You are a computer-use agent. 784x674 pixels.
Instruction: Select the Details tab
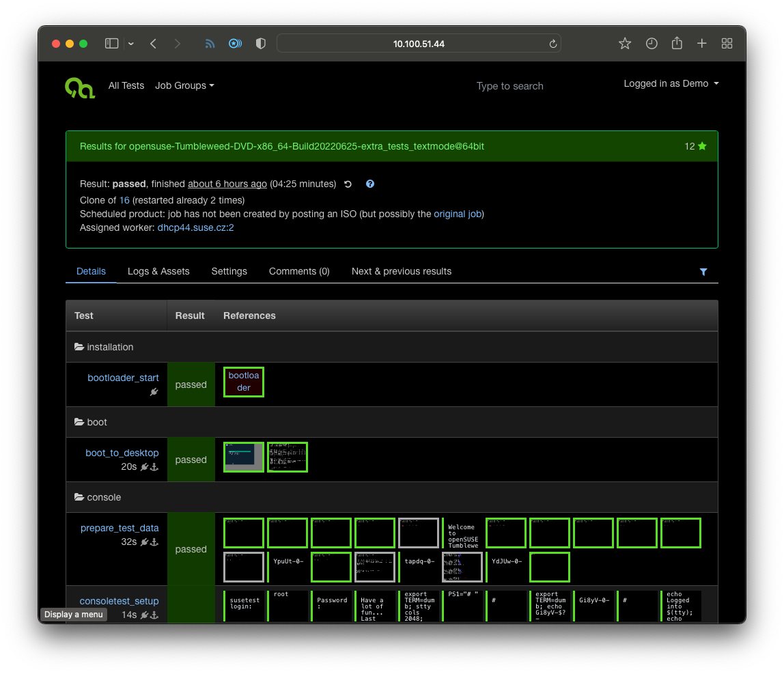tap(91, 271)
